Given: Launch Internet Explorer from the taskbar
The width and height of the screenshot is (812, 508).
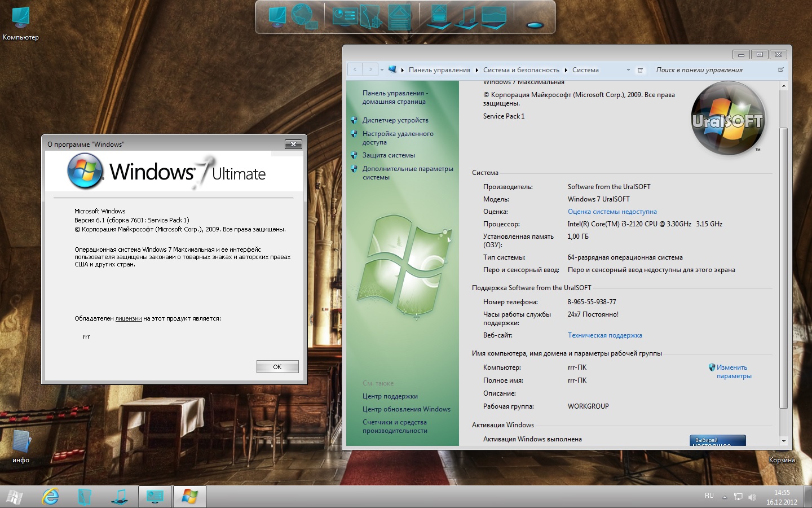Looking at the screenshot, I should 51,497.
